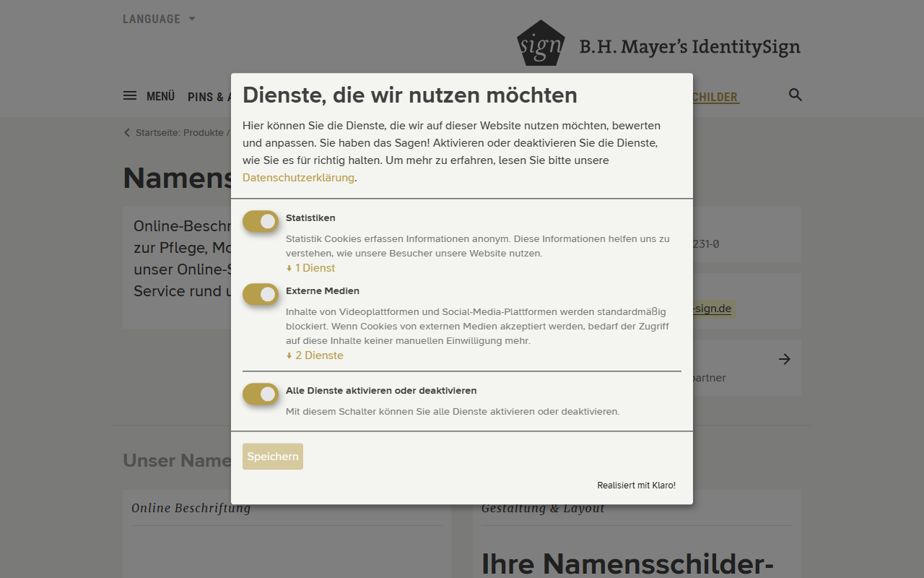Viewport: 924px width, 578px height.
Task: Open the LANGUAGE dropdown
Action: pos(159,19)
